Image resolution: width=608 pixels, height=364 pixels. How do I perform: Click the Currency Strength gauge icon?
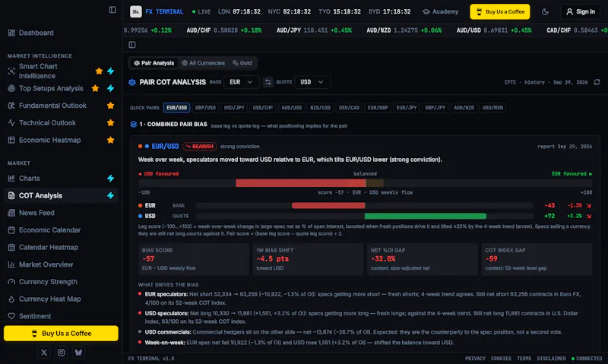(x=11, y=282)
